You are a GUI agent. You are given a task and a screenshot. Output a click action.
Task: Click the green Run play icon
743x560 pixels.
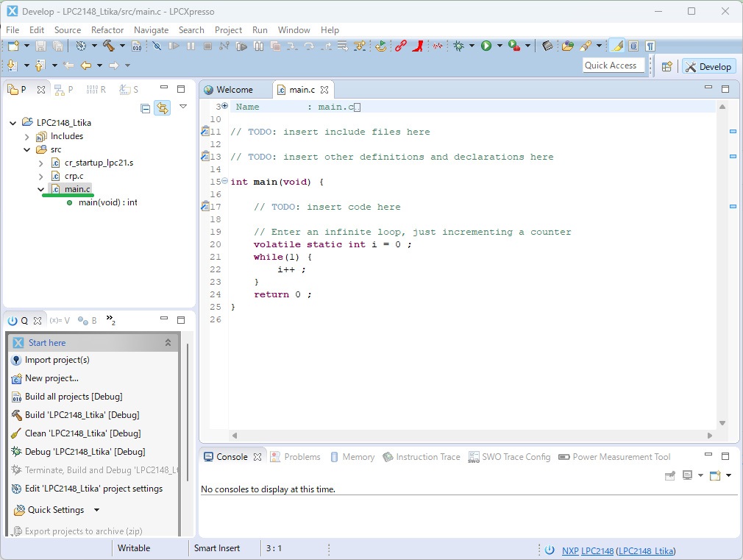click(x=486, y=46)
